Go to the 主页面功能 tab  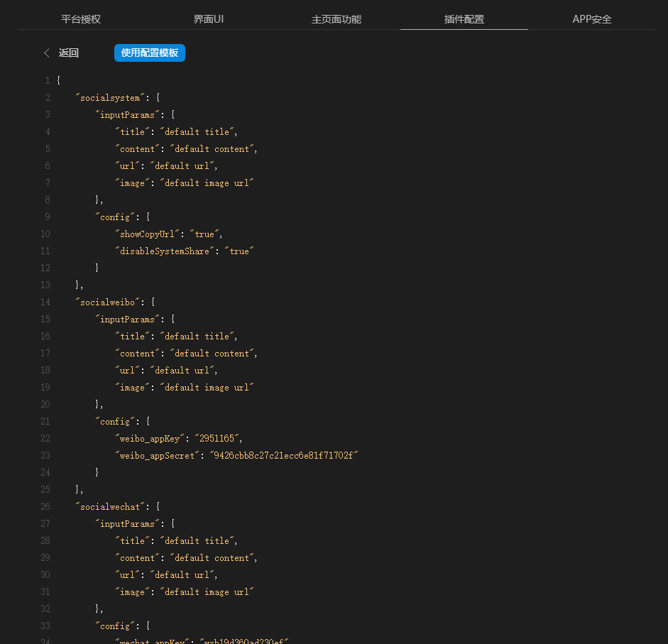[x=336, y=19]
